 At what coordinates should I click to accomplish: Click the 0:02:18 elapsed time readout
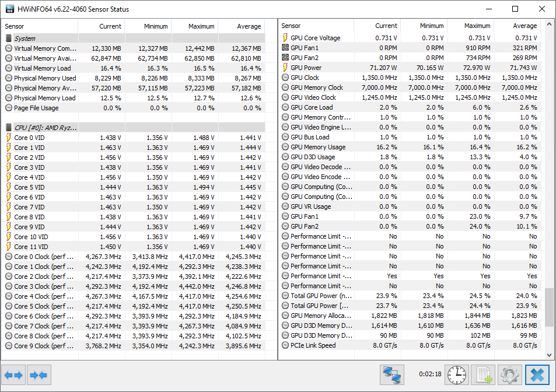[x=430, y=374]
